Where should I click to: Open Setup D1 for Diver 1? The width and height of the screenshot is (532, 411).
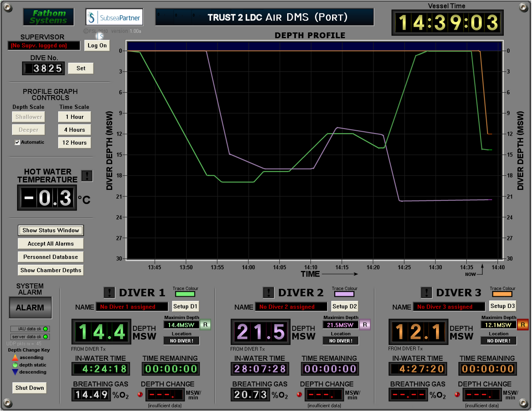tap(185, 306)
